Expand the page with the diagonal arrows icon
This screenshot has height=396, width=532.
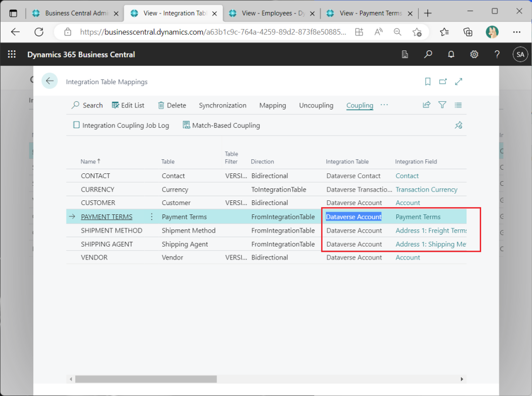click(458, 81)
